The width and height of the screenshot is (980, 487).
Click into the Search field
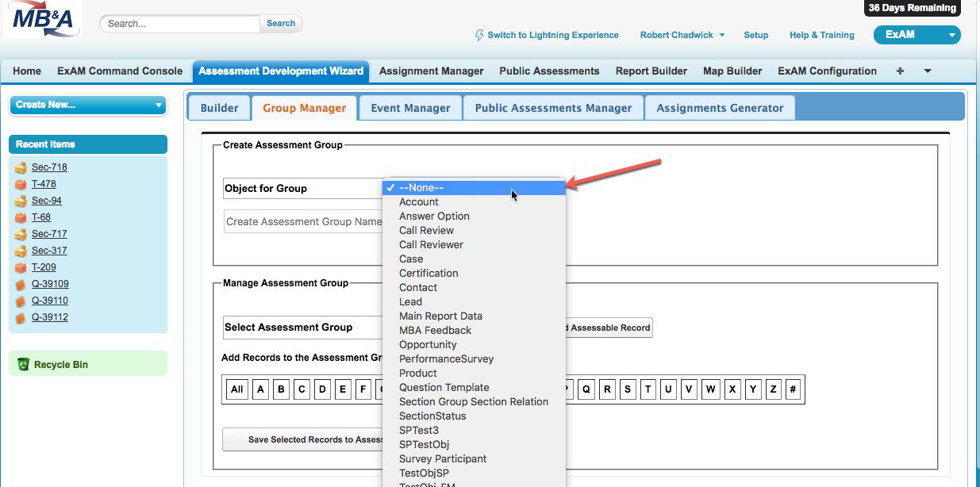pos(180,24)
